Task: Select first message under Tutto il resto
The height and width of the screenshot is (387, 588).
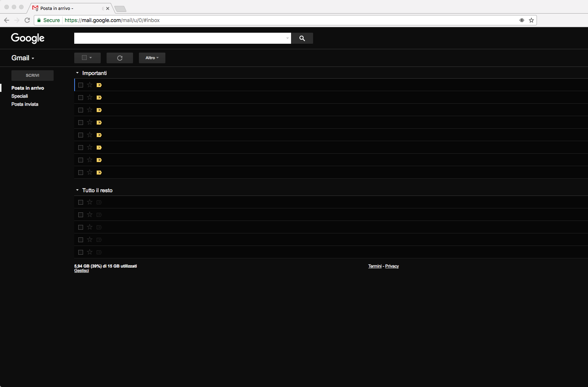Action: [81, 203]
